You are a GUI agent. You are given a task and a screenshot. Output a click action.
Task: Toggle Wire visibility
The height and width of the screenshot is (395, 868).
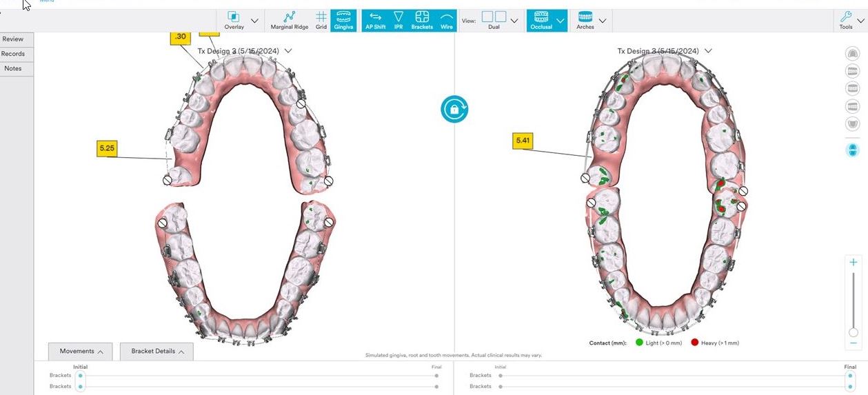click(x=447, y=20)
